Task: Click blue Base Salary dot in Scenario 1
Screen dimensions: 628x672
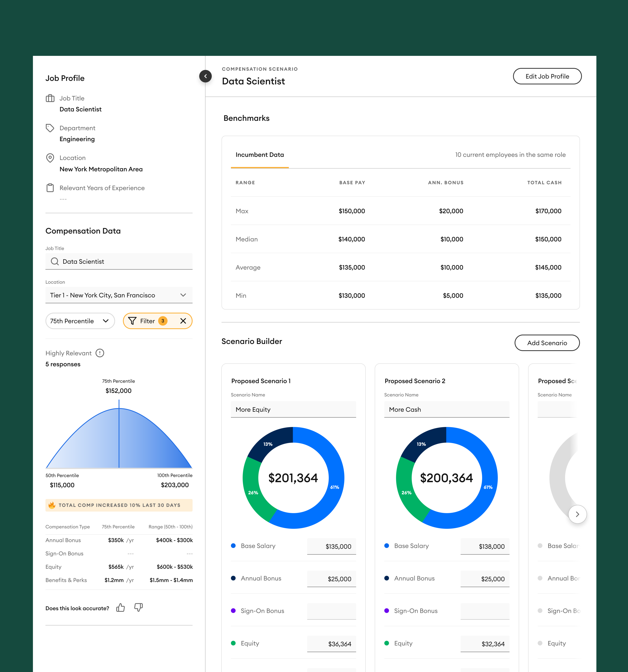Action: (x=233, y=546)
